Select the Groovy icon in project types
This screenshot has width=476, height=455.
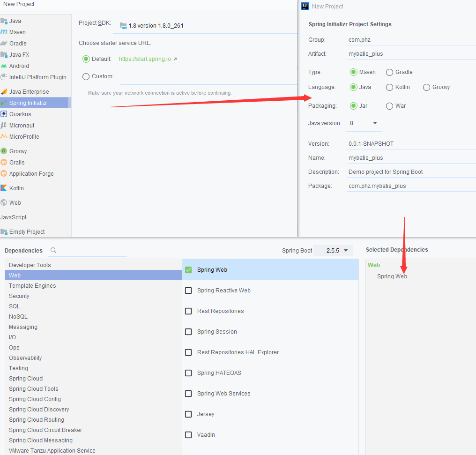pyautogui.click(x=4, y=151)
